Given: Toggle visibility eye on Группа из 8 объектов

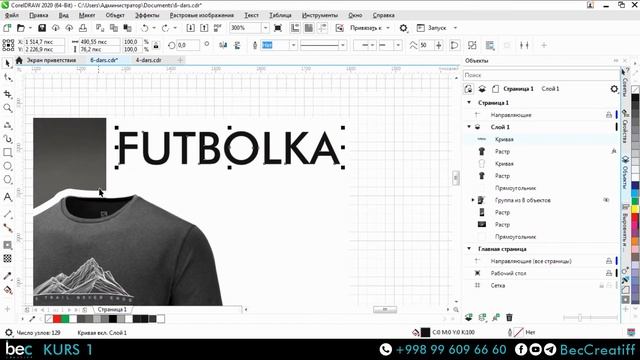Looking at the screenshot, I should pyautogui.click(x=606, y=200).
